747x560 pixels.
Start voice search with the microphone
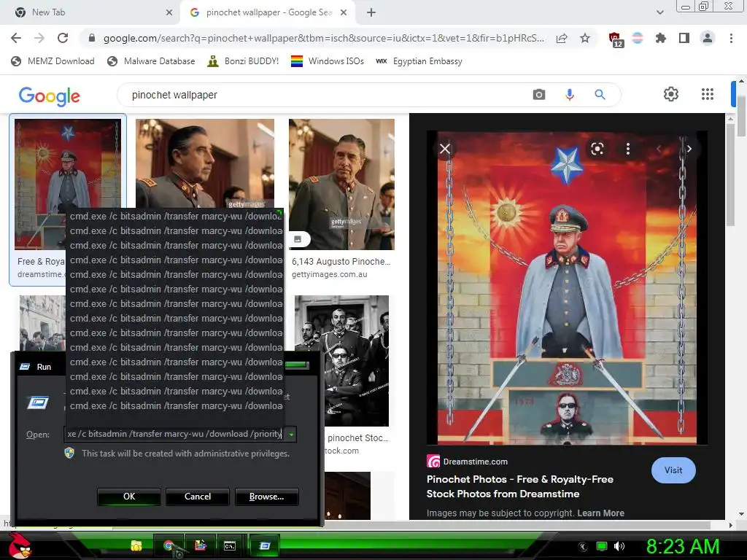pos(569,94)
